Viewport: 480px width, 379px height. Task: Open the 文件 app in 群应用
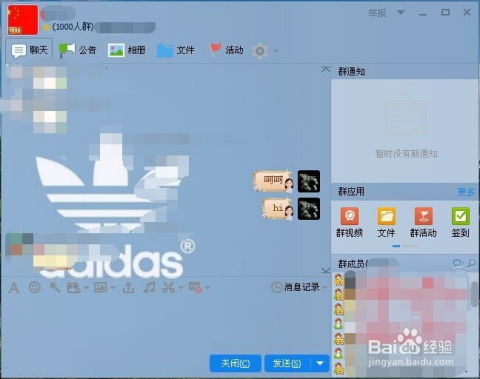point(386,222)
